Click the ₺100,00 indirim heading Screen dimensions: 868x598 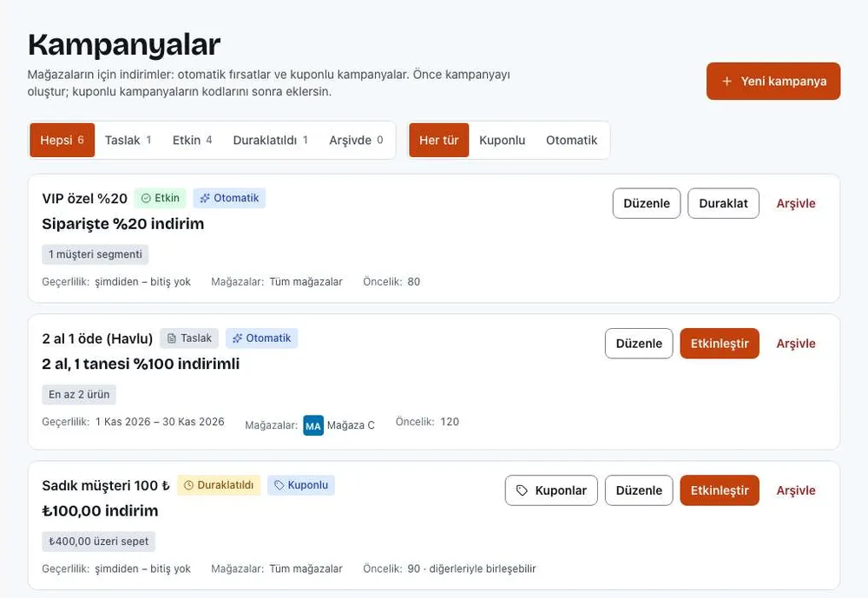click(x=100, y=510)
